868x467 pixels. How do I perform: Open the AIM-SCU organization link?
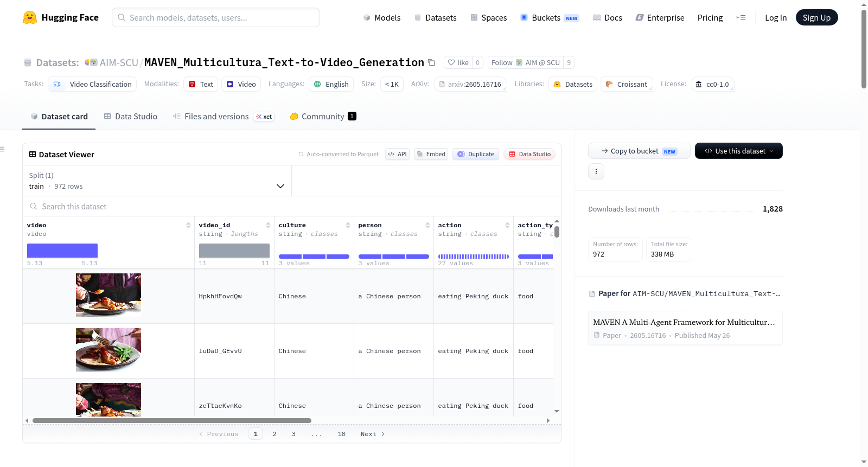coord(119,62)
